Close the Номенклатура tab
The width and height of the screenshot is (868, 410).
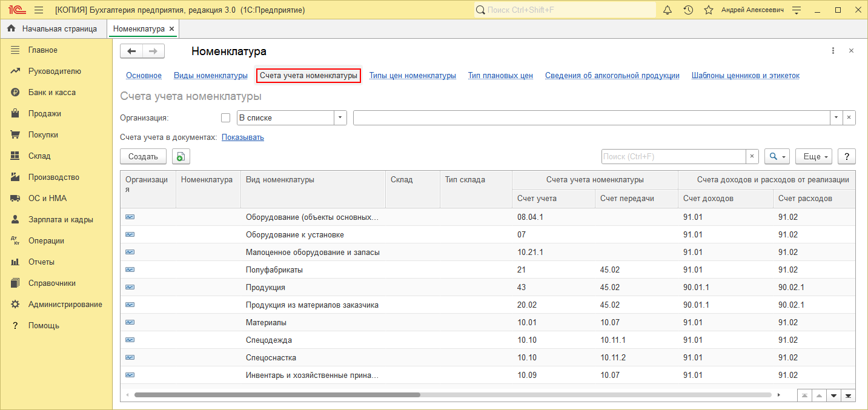click(172, 28)
